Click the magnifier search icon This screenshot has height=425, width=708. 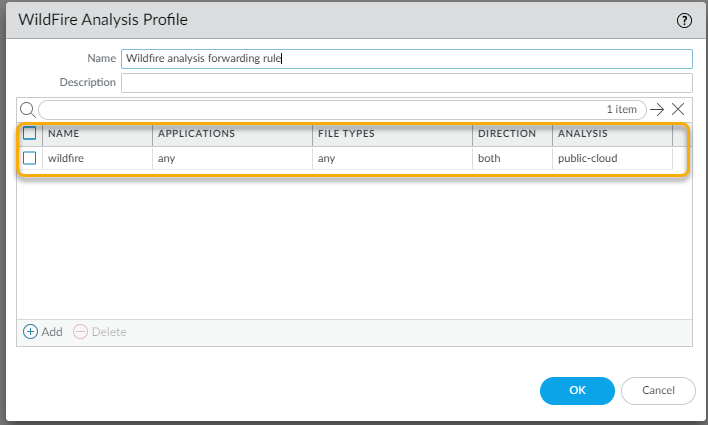pyautogui.click(x=28, y=109)
